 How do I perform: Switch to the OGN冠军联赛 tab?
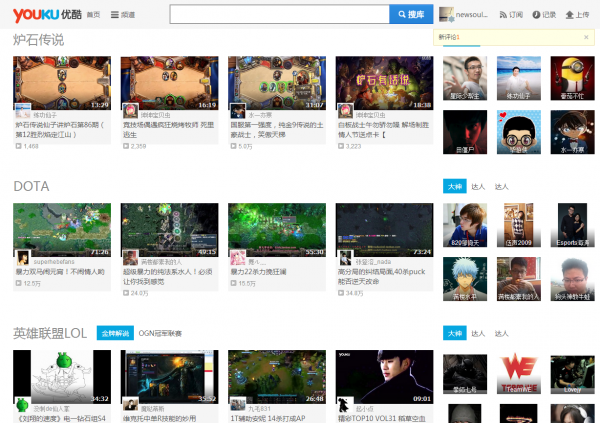pos(160,333)
